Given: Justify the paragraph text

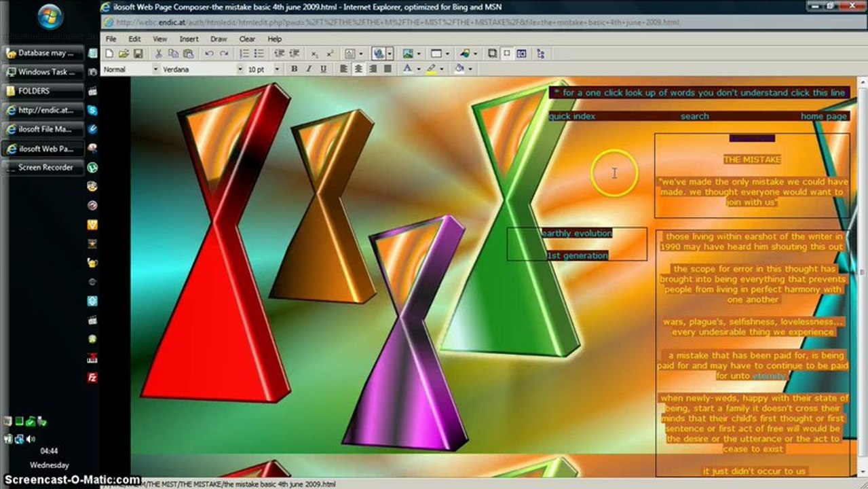Looking at the screenshot, I should [x=388, y=69].
